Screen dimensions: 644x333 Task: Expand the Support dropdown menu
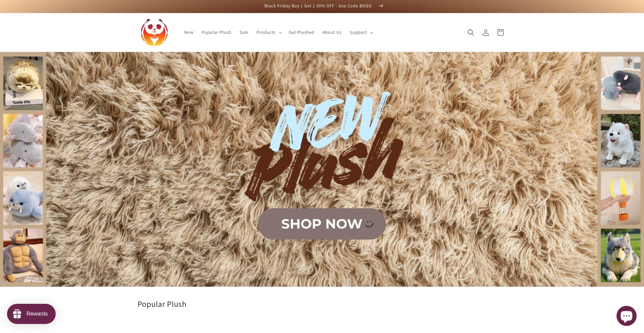click(361, 33)
